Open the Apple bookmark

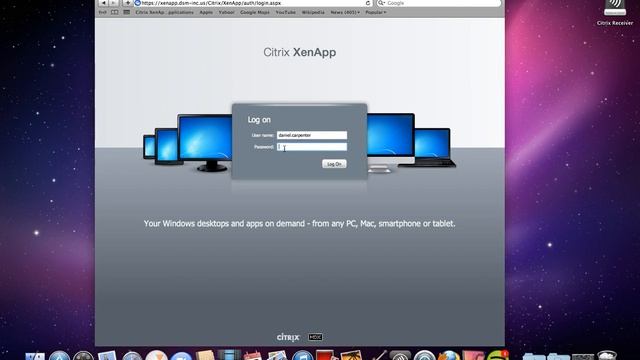(x=206, y=12)
